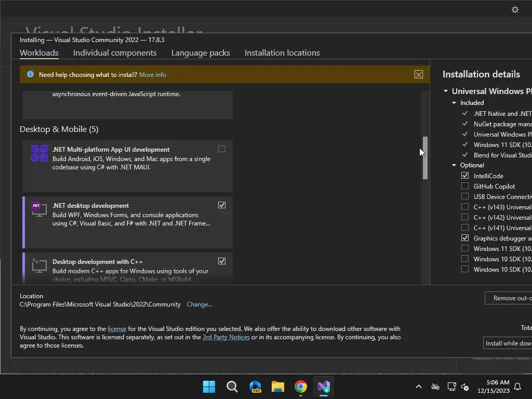Check the optional Windows 11 SDK checkbox
Screen dimensions: 532x399
click(465, 248)
